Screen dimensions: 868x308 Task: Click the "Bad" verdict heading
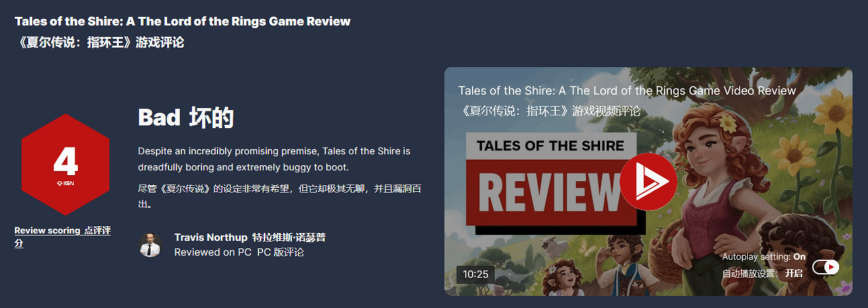click(x=159, y=117)
